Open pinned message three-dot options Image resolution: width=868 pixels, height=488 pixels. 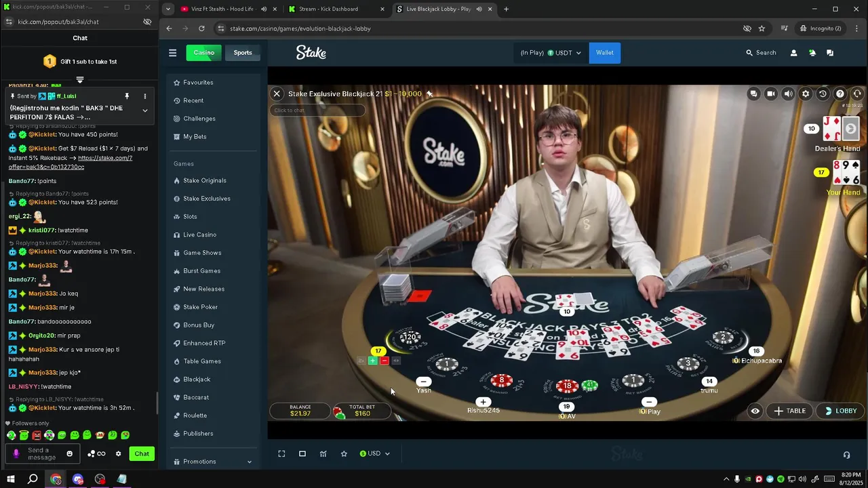144,96
